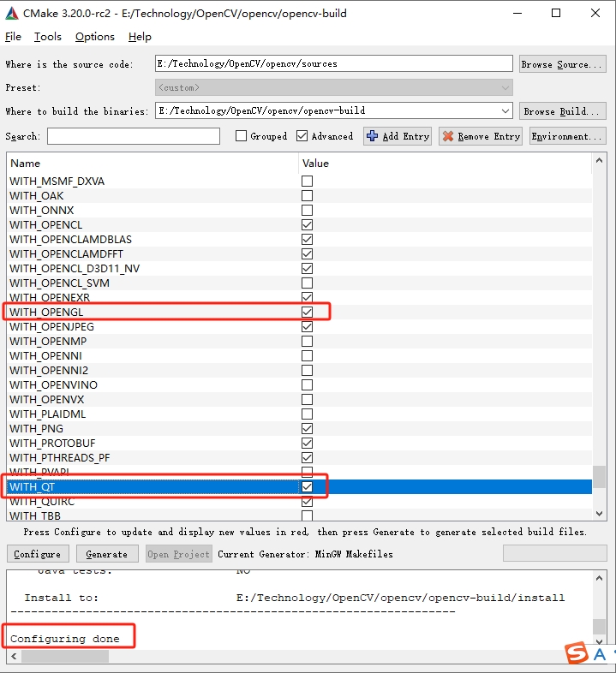The width and height of the screenshot is (616, 679).
Task: Open the Help menu
Action: pyautogui.click(x=140, y=37)
